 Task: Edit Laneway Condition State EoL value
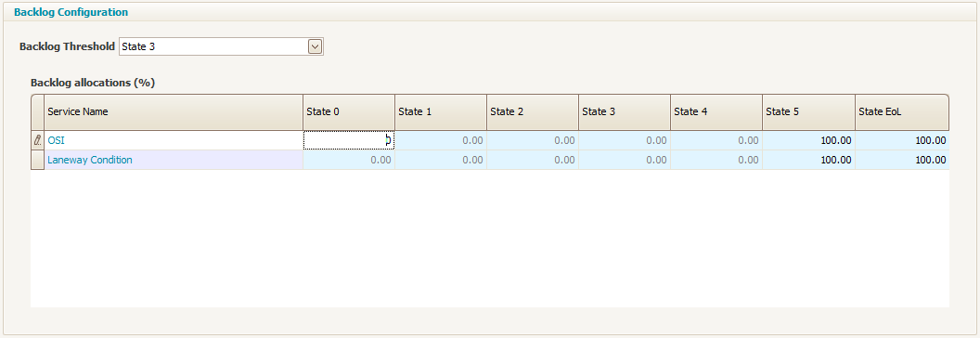[x=902, y=160]
